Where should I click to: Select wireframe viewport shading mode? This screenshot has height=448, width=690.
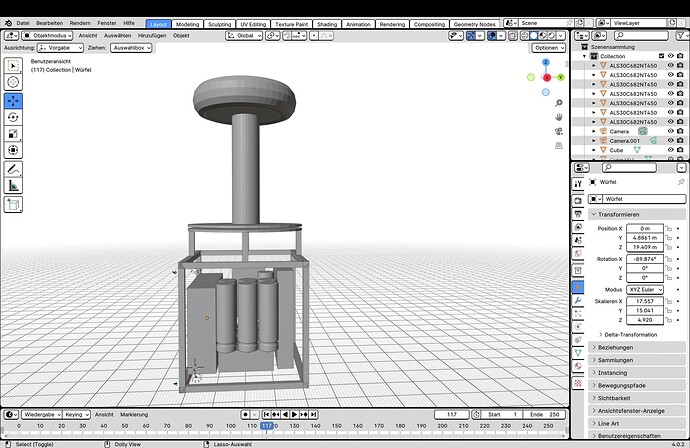[525, 36]
